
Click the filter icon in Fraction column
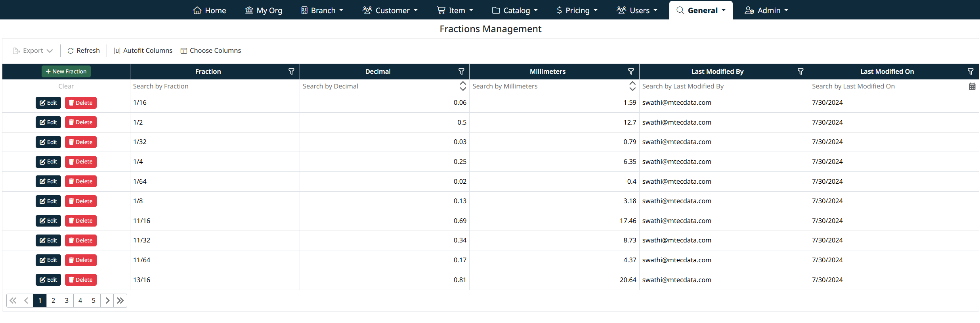point(291,71)
